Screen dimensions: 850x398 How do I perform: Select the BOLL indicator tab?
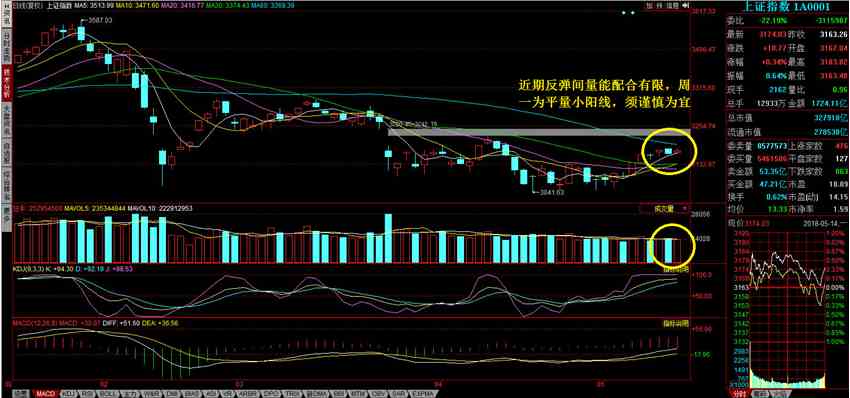[107, 394]
